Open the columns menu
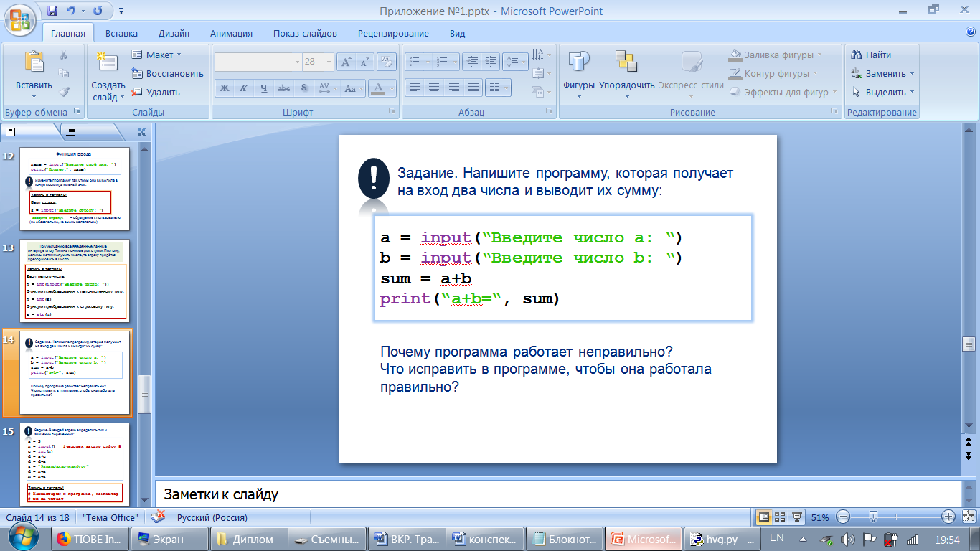The image size is (980, 551). click(497, 87)
